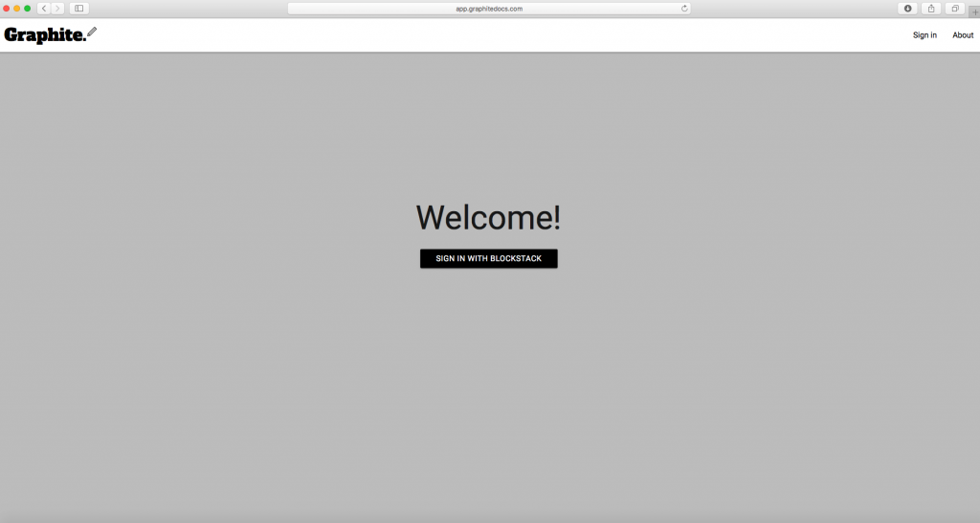Go forward with Safari forward arrow
The image size is (980, 523).
point(57,8)
